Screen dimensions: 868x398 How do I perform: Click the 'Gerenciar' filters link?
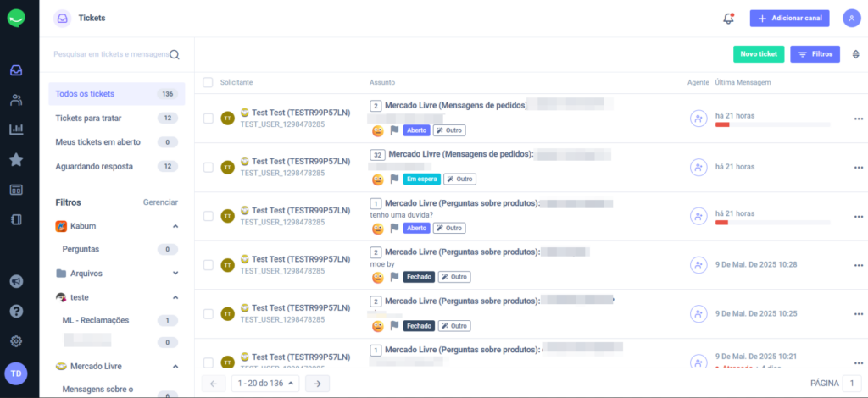click(160, 202)
